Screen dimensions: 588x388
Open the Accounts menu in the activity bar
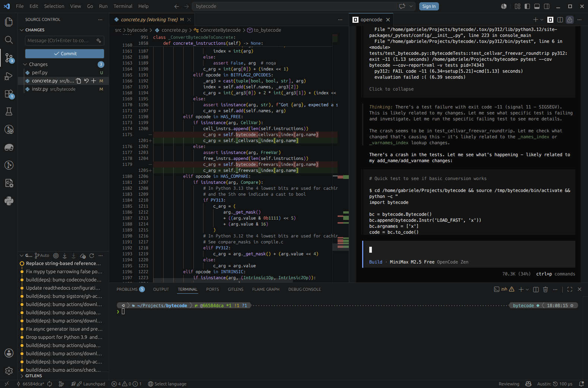(9, 353)
